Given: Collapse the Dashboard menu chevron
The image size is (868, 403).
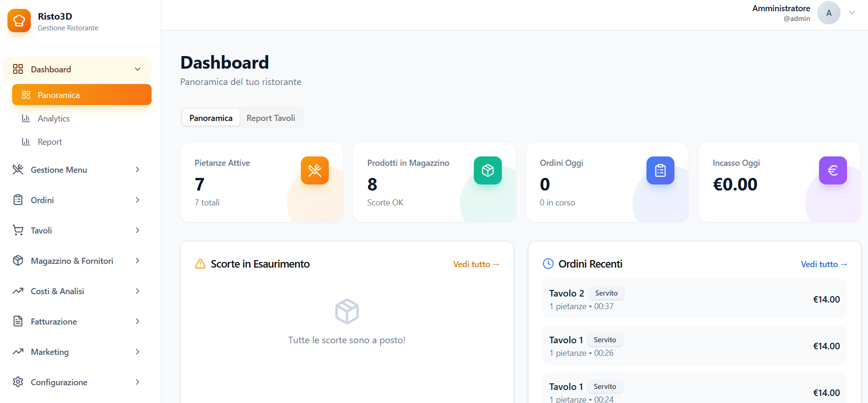Looking at the screenshot, I should pyautogui.click(x=138, y=69).
